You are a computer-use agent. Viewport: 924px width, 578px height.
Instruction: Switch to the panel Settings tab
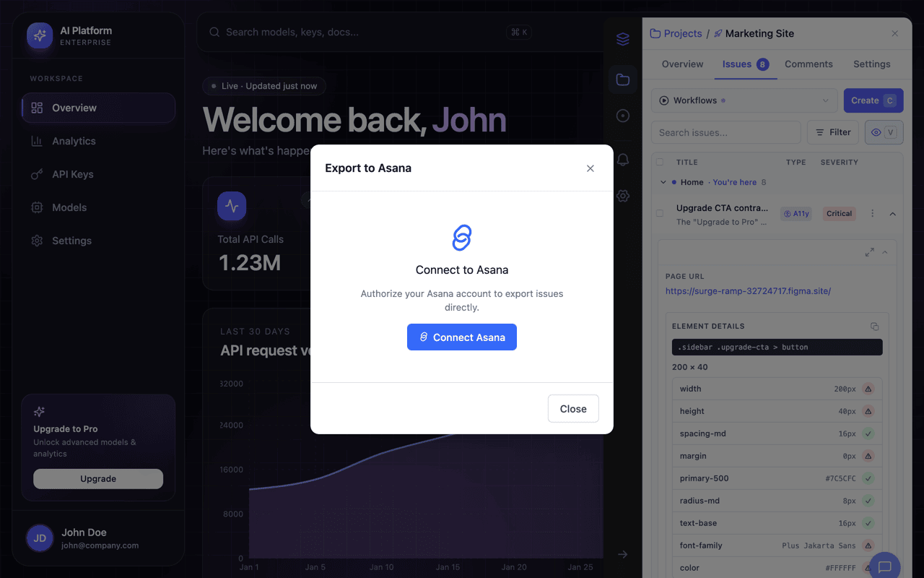click(871, 64)
